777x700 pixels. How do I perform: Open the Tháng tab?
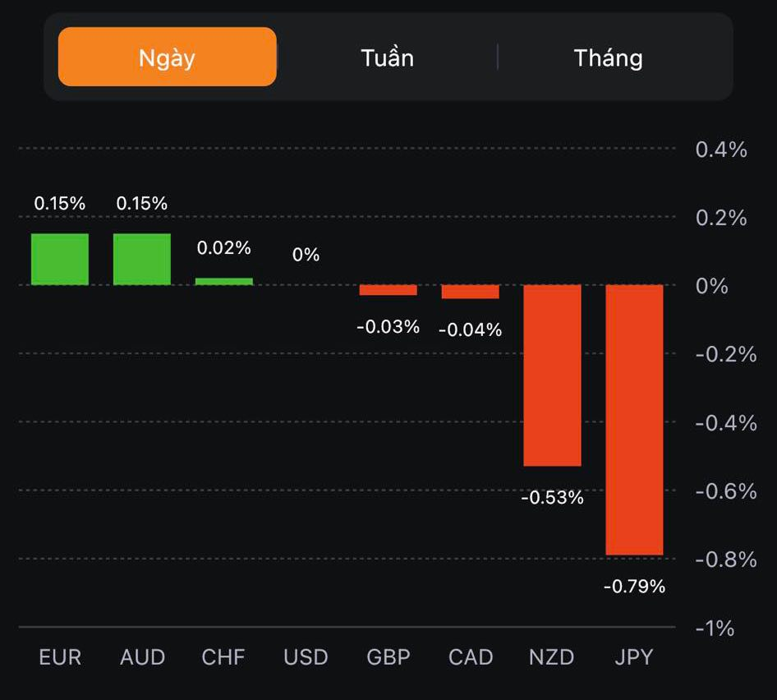(608, 58)
